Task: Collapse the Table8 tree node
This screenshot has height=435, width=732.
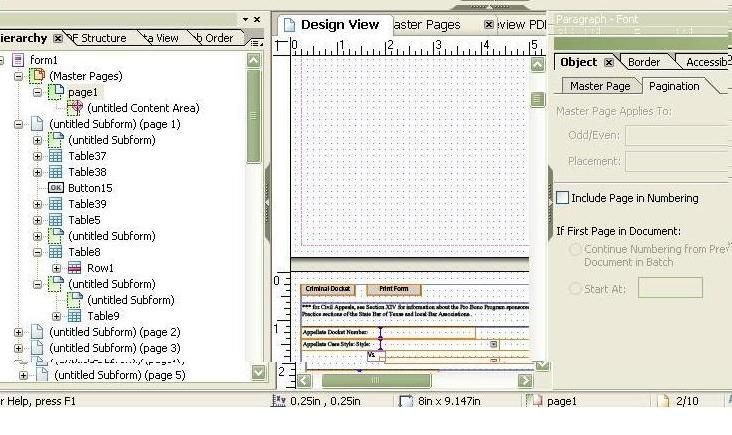Action: (x=37, y=252)
